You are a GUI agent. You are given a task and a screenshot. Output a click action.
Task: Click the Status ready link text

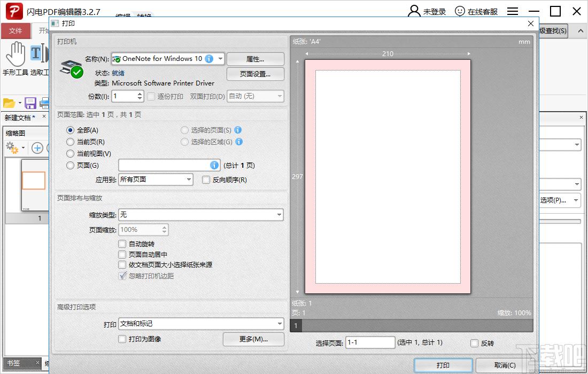(x=118, y=73)
